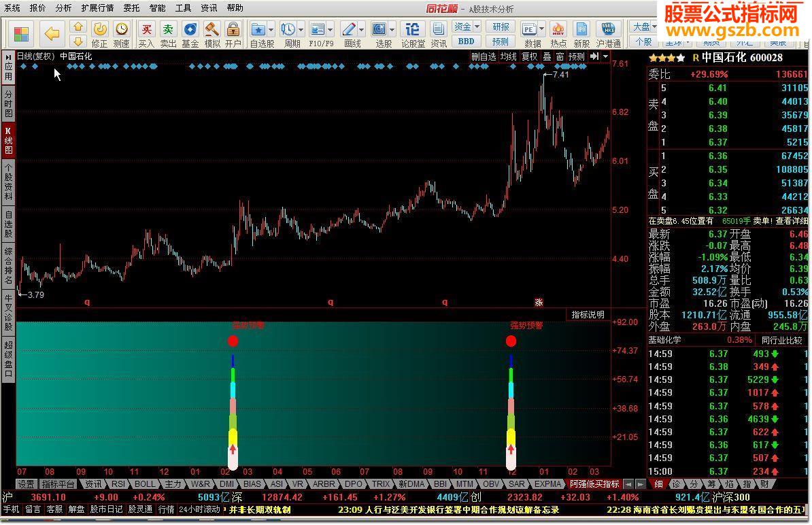Open the chart header options dropdown
This screenshot has width=812, height=525.
605,56
